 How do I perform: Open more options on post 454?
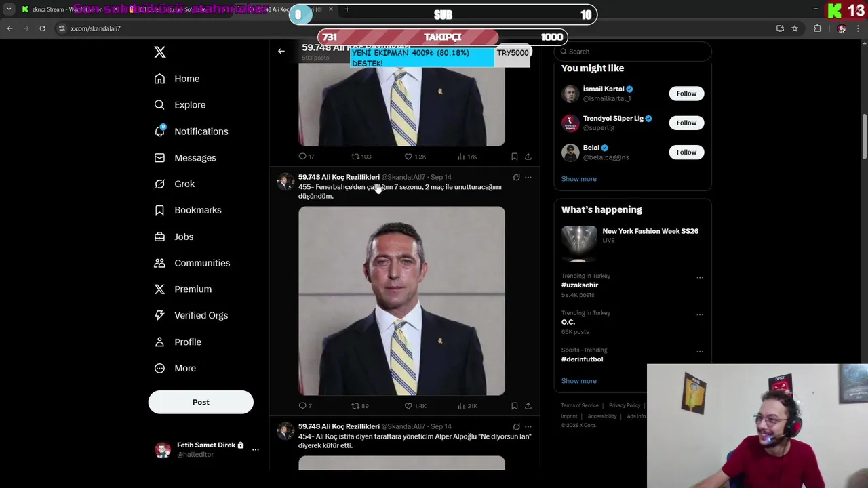click(x=528, y=427)
